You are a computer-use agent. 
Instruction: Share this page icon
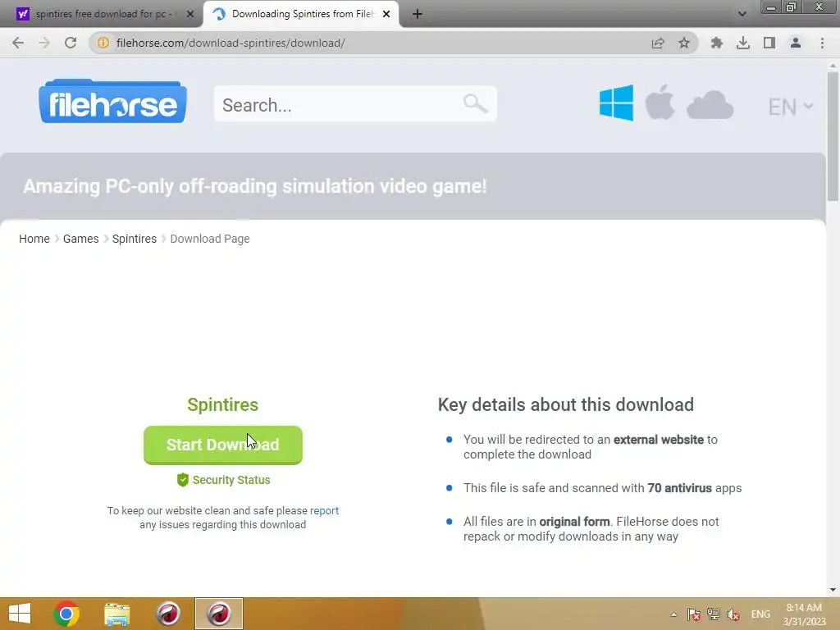[x=658, y=43]
